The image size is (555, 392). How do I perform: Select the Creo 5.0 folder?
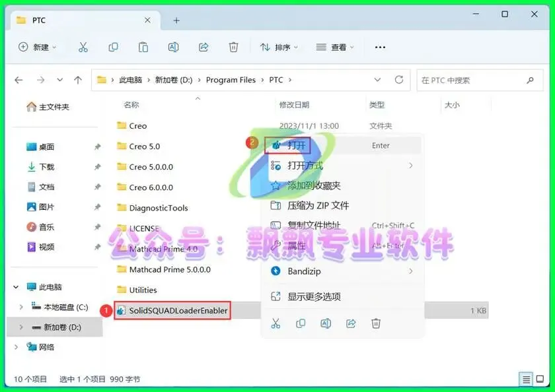[138, 147]
